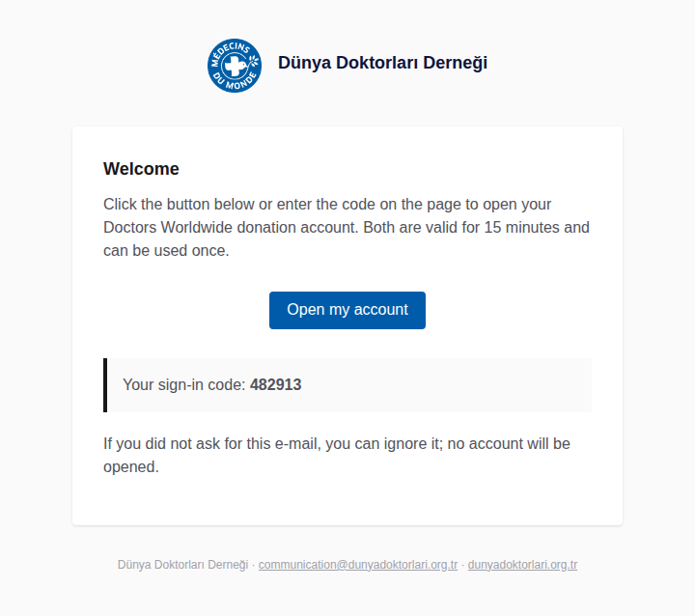Click the footer text Dünya Doktorları Derneği
The width and height of the screenshot is (695, 616).
tap(182, 565)
